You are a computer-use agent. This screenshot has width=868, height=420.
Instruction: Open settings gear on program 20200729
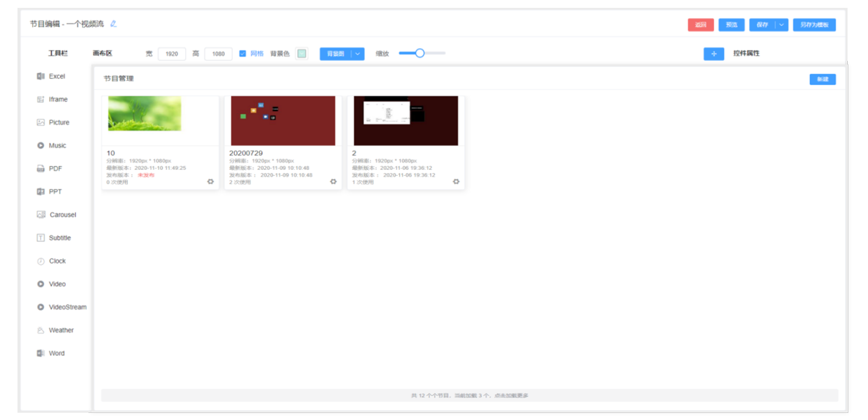click(333, 182)
